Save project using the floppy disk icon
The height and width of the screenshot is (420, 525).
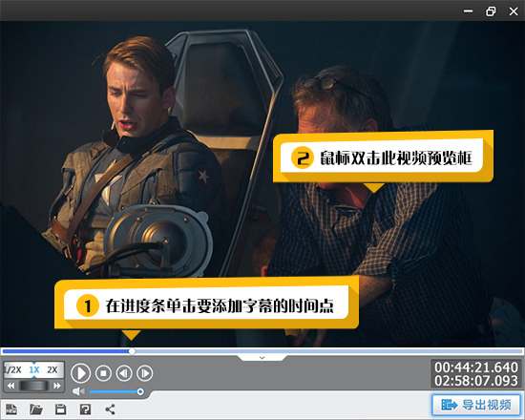click(60, 409)
